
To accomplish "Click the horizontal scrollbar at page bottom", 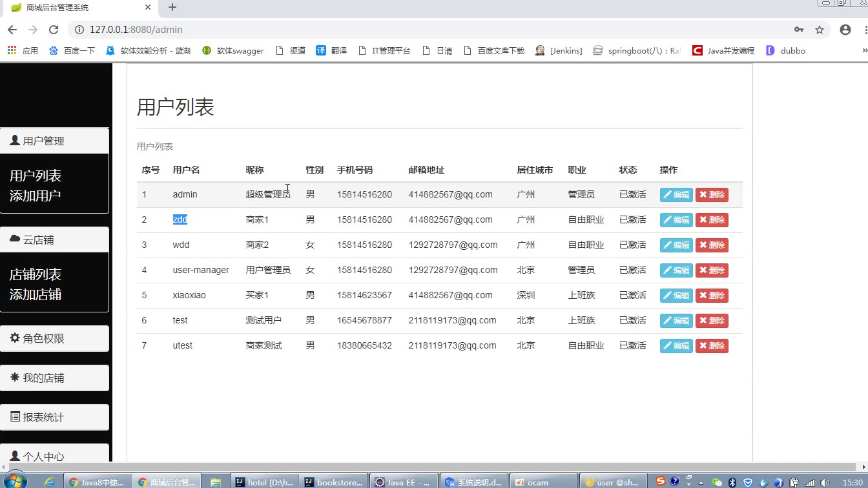I will [x=426, y=467].
